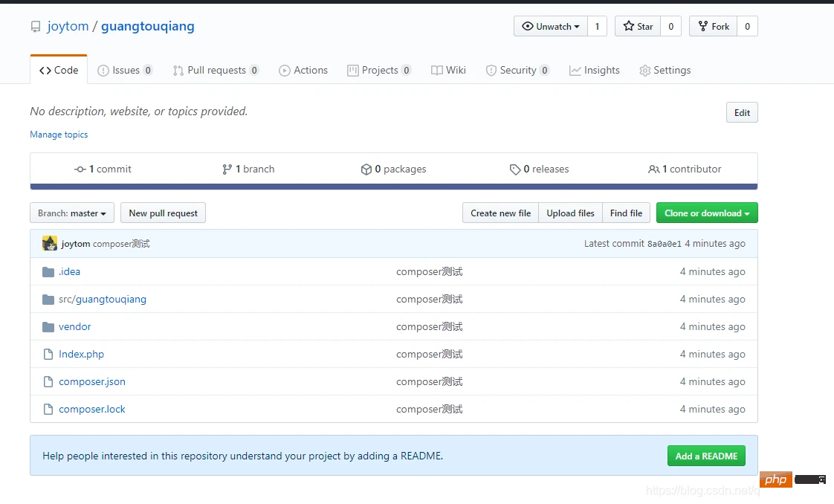Click the .idea folder icon
The image size is (834, 504).
tap(48, 272)
